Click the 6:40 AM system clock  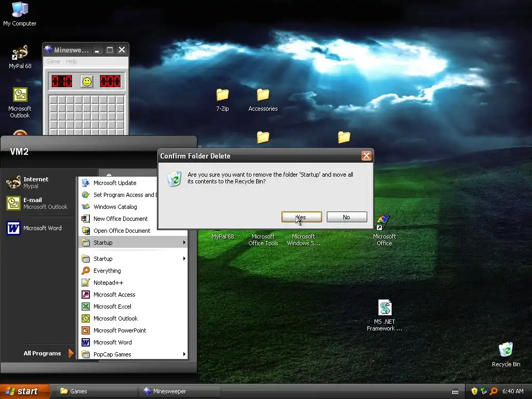pos(513,391)
